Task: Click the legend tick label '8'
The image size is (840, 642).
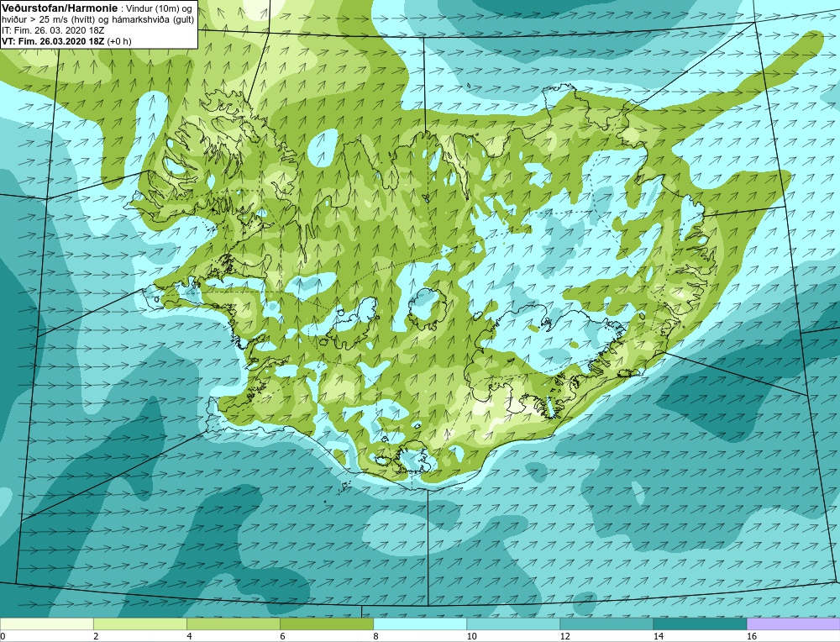Action: 375,636
